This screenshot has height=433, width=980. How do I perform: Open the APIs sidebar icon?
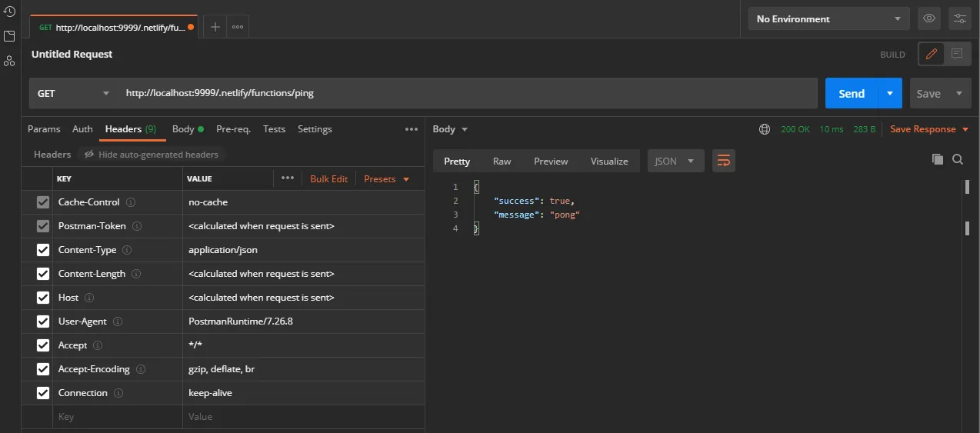(x=9, y=61)
